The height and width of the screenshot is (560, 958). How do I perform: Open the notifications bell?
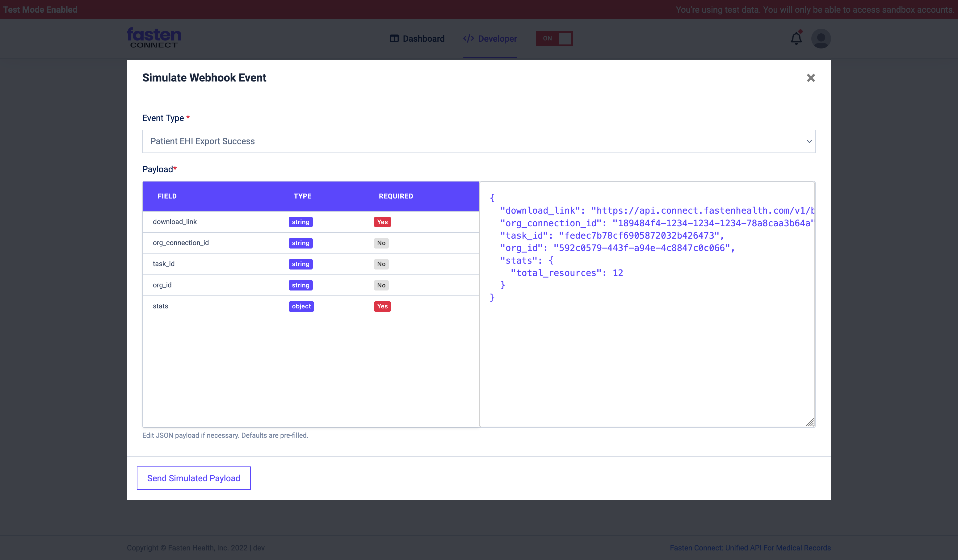coord(796,38)
